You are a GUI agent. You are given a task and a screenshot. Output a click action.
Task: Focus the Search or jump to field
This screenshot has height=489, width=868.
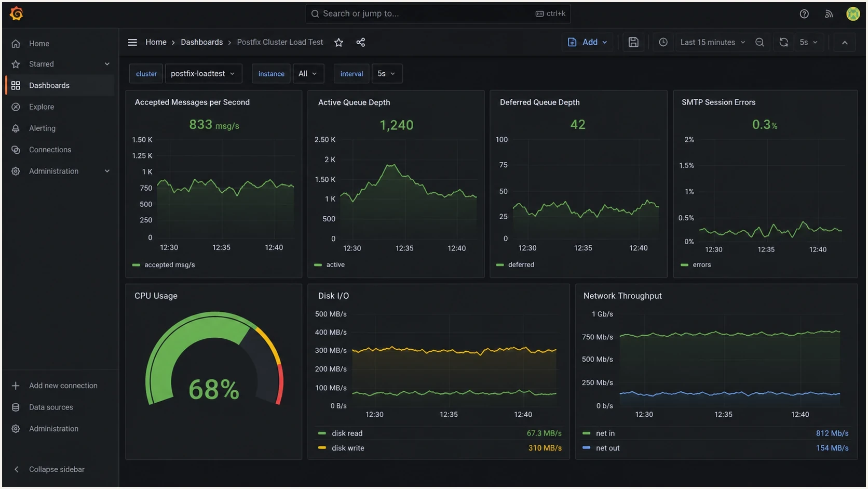pos(438,14)
